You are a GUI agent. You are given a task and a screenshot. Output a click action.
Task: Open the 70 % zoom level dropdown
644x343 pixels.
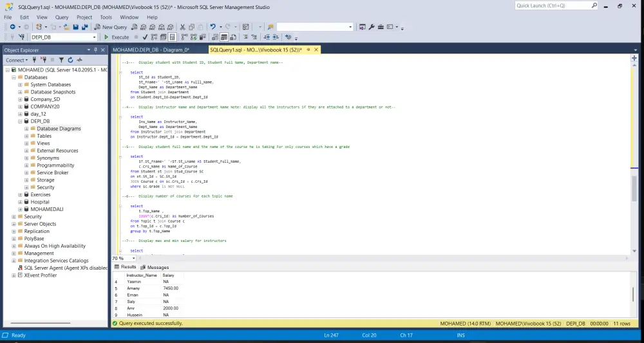(x=133, y=259)
